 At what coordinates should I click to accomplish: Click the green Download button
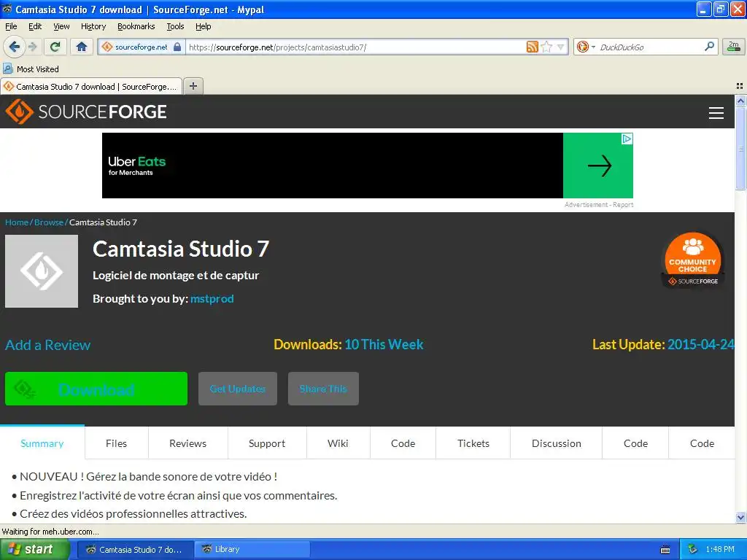coord(96,389)
